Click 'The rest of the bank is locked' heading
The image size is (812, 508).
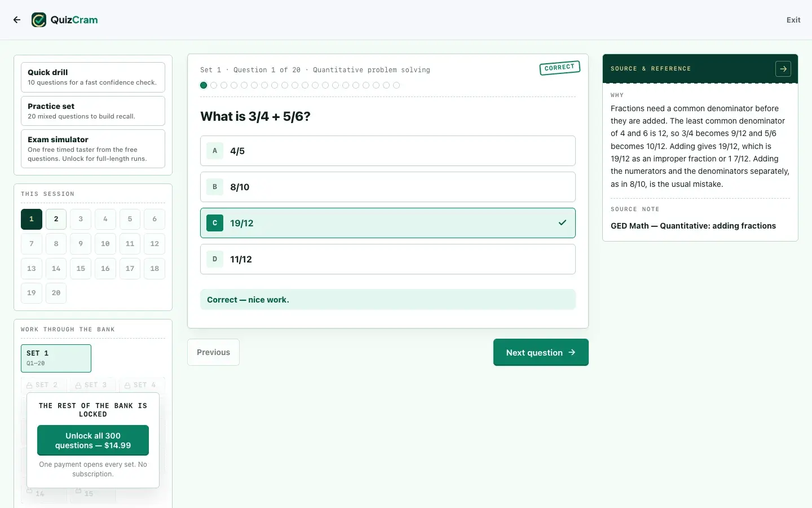pyautogui.click(x=93, y=410)
